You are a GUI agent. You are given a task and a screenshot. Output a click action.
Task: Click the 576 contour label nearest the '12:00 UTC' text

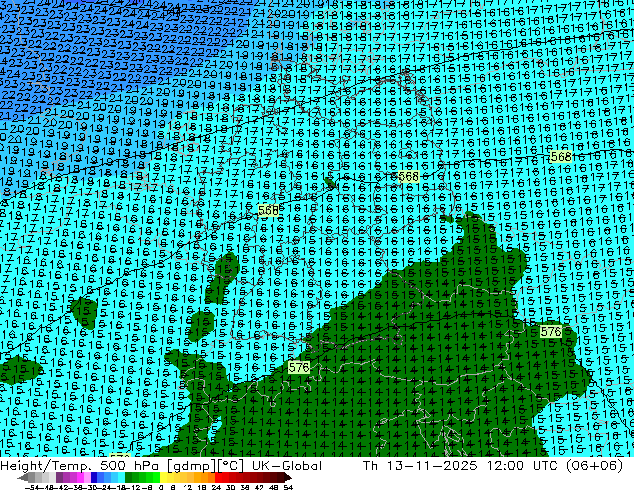pos(551,332)
